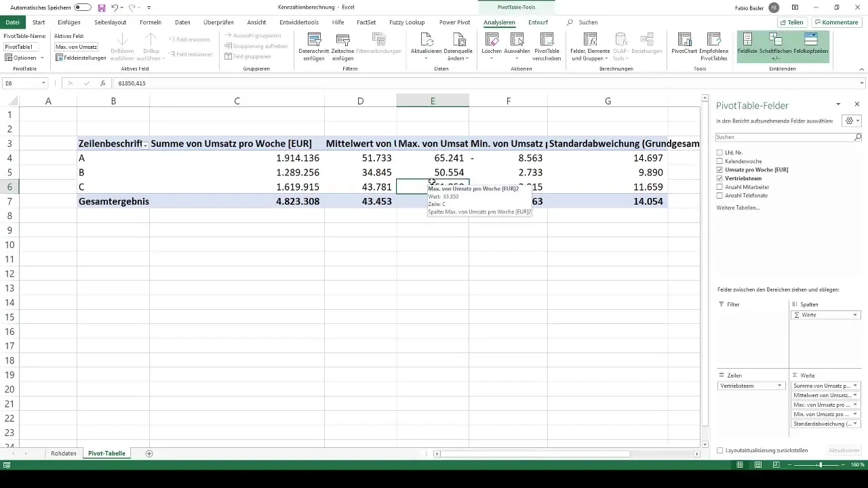This screenshot has width=868, height=488.
Task: Click the zoom slider handle
Action: pyautogui.click(x=820, y=465)
